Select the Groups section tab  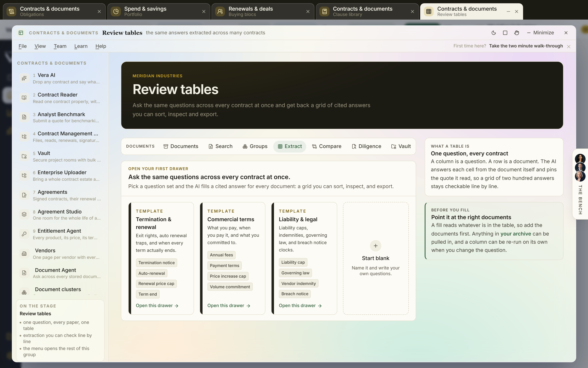[x=255, y=146]
